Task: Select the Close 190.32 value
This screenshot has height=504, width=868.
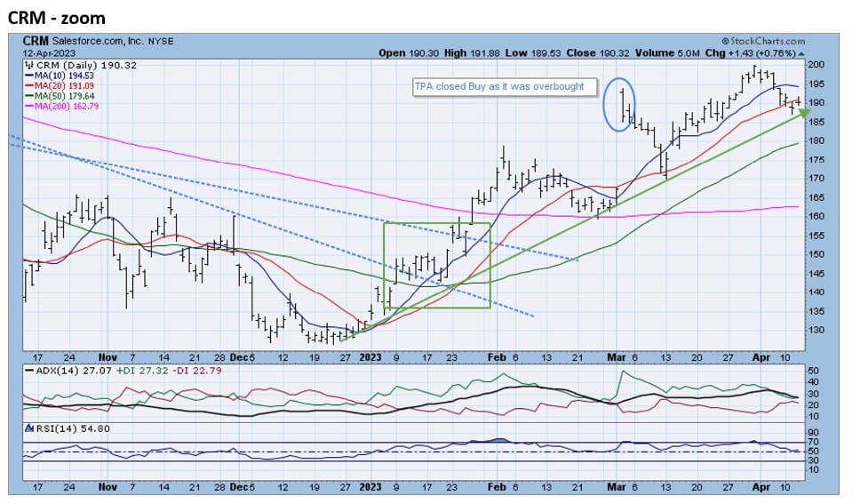Action: (598, 53)
